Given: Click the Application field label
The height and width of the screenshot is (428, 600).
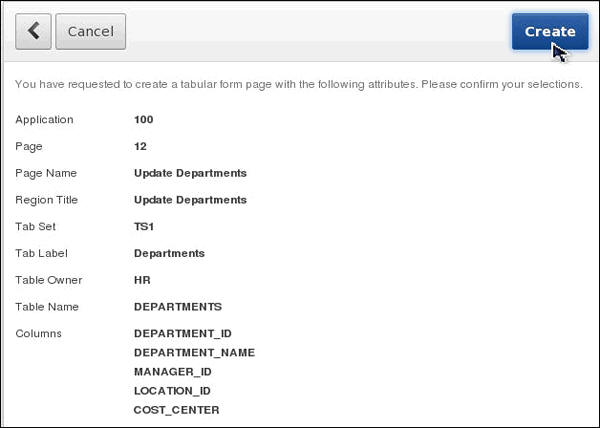Looking at the screenshot, I should [44, 119].
